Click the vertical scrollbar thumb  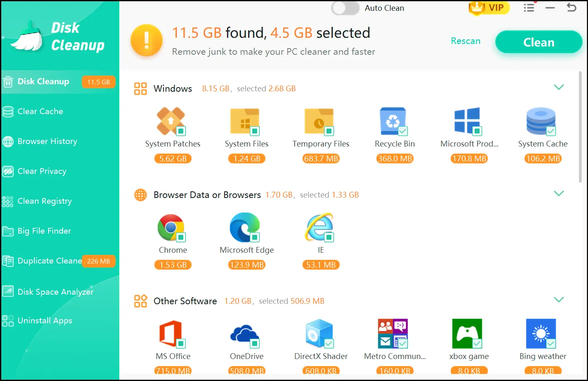tap(580, 127)
